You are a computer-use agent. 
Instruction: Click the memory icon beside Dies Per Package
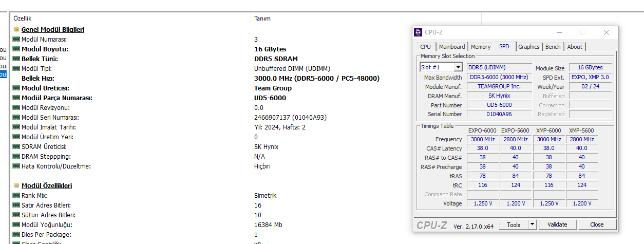16,234
